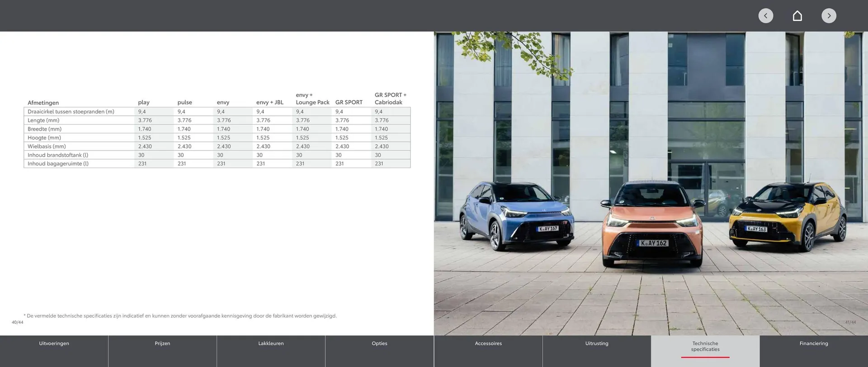Click the 231 luggage value for play
The height and width of the screenshot is (367, 868).
point(142,164)
